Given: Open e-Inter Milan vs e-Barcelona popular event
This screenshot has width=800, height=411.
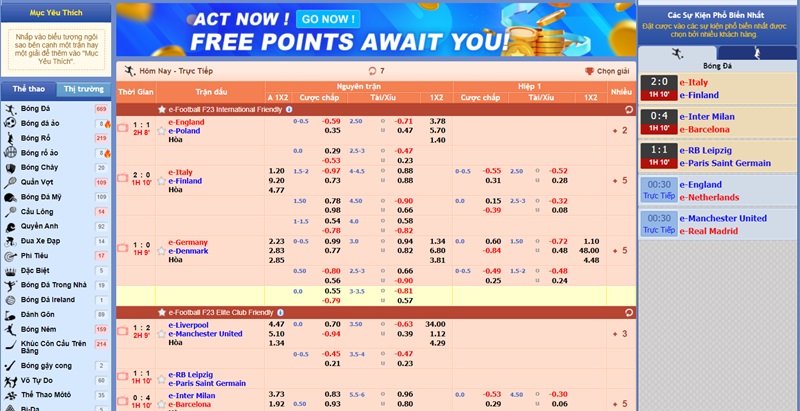Looking at the screenshot, I should [717, 123].
